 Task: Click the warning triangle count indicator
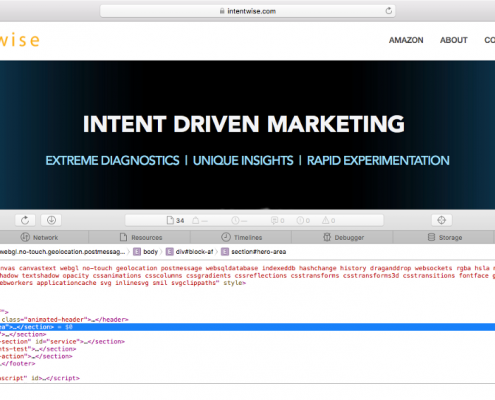click(328, 220)
